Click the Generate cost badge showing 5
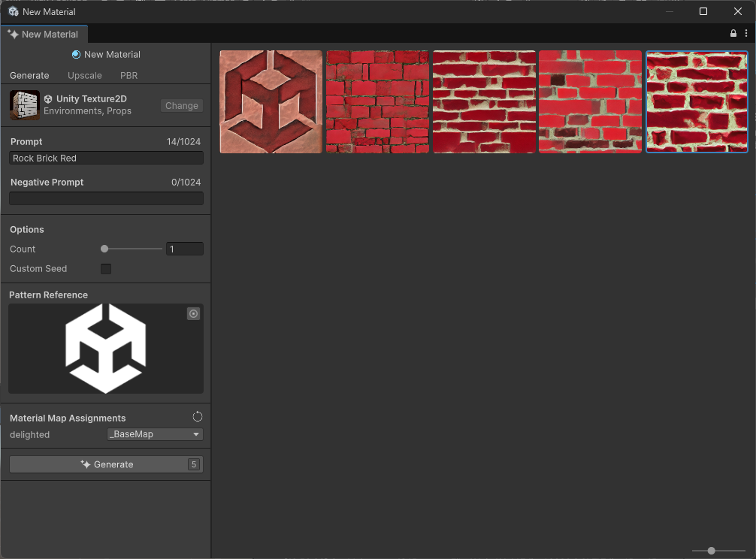Viewport: 756px width, 559px height. (194, 464)
